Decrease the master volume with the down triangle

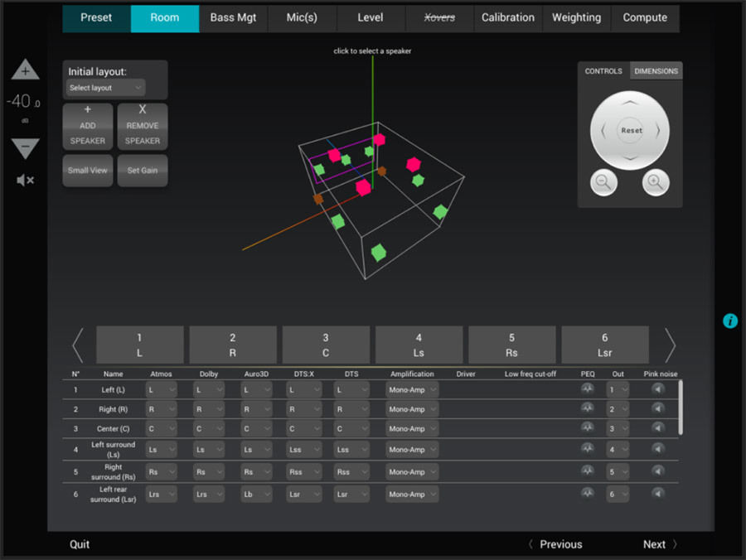tap(24, 147)
